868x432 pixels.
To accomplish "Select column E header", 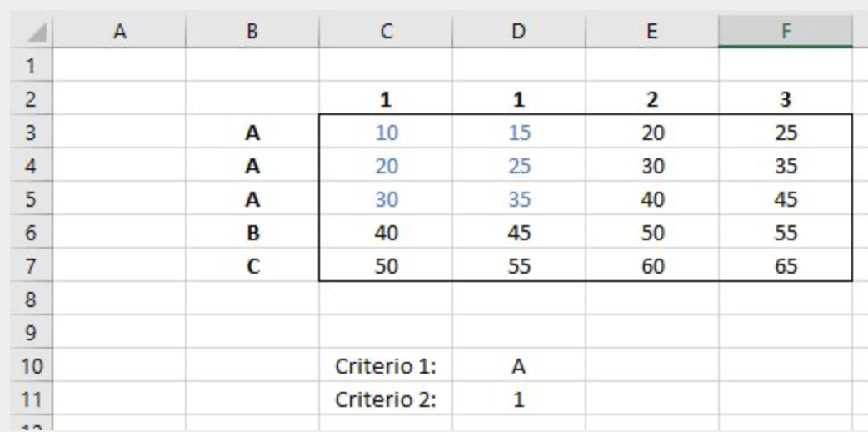I will click(652, 32).
